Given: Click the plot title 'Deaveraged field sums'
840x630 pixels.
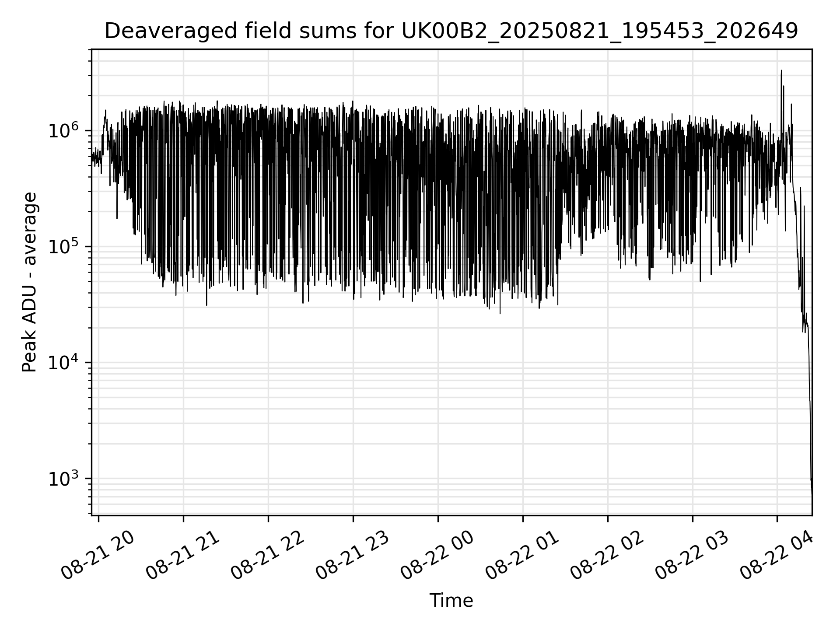Looking at the screenshot, I should pyautogui.click(x=451, y=31).
